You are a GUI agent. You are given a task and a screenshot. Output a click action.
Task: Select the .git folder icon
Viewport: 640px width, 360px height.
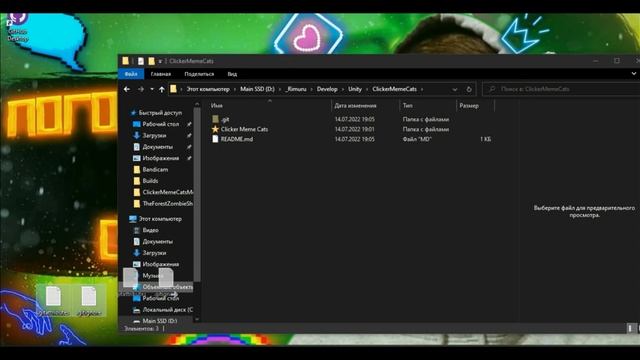[216, 119]
